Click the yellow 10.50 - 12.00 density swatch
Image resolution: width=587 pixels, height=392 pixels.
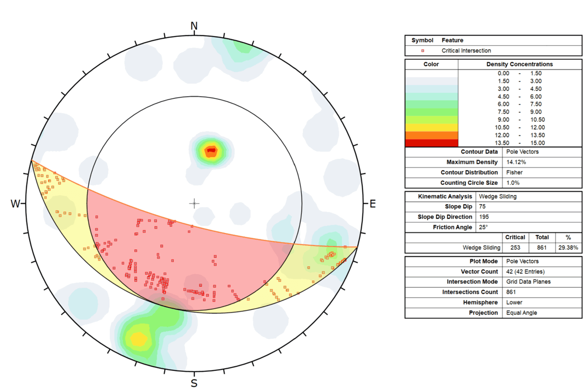pos(432,127)
